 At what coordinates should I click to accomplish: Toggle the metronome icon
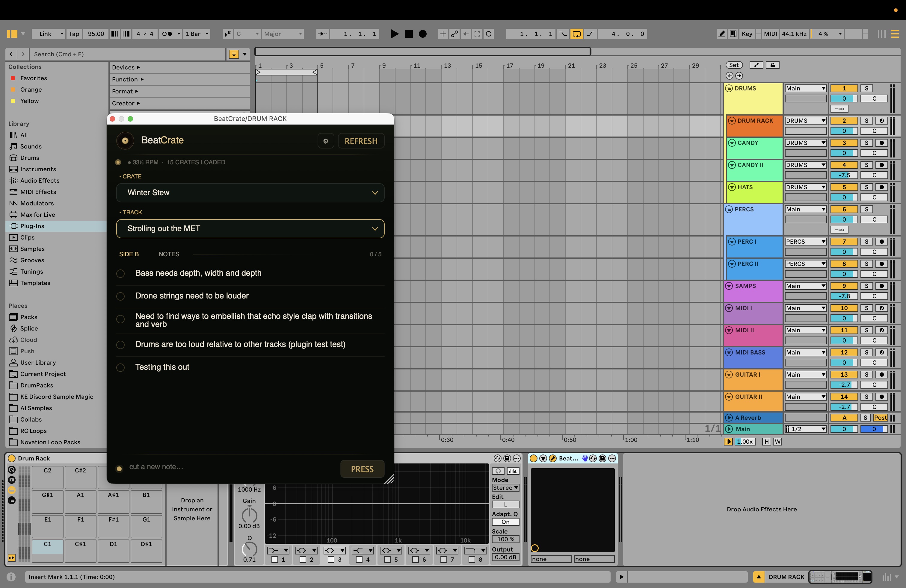point(167,34)
